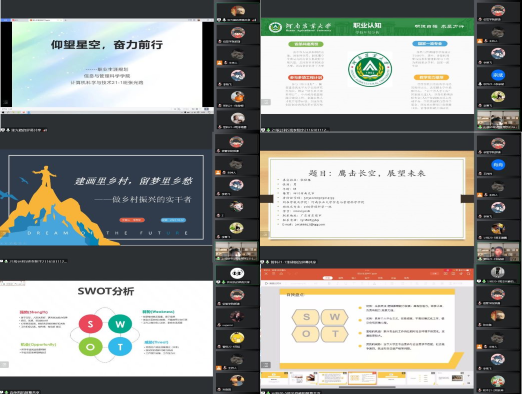Select the second thumbnail in WPS filmstrip

pos(304,379)
